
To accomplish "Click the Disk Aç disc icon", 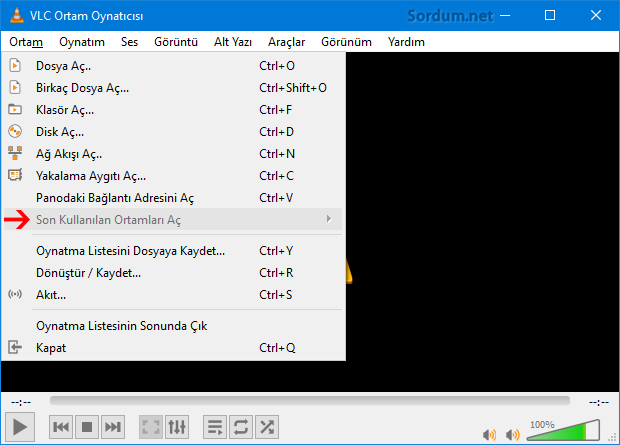I will coord(15,131).
